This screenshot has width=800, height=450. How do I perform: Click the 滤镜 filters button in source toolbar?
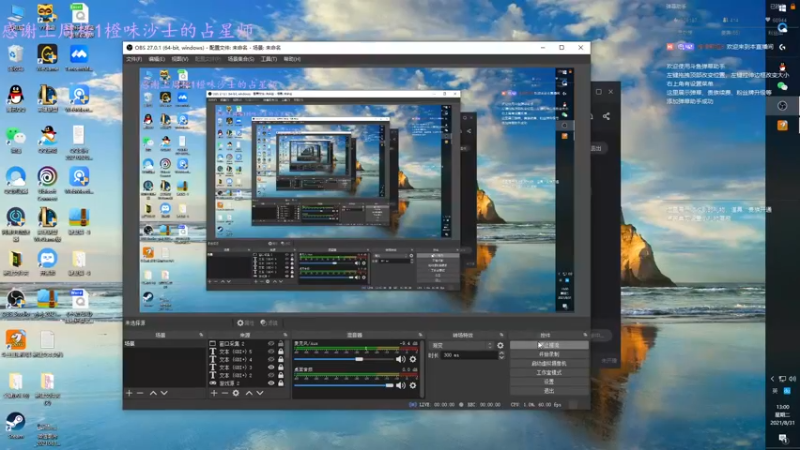pos(269,323)
